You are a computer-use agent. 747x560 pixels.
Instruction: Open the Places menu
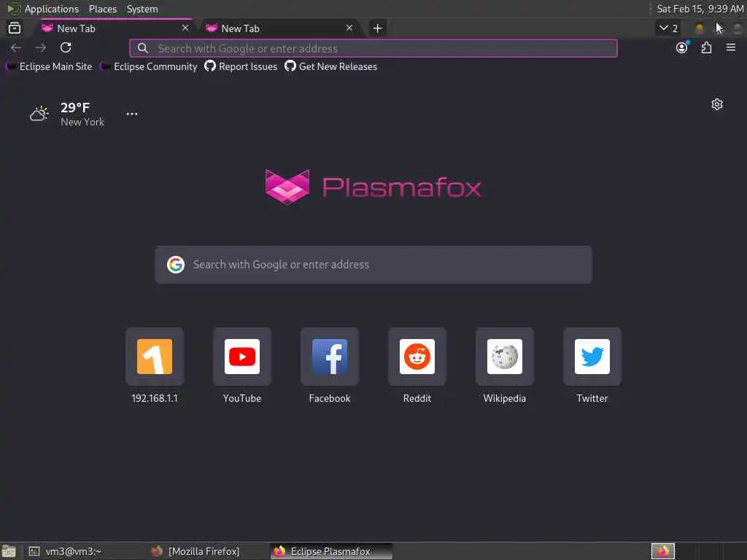(102, 9)
